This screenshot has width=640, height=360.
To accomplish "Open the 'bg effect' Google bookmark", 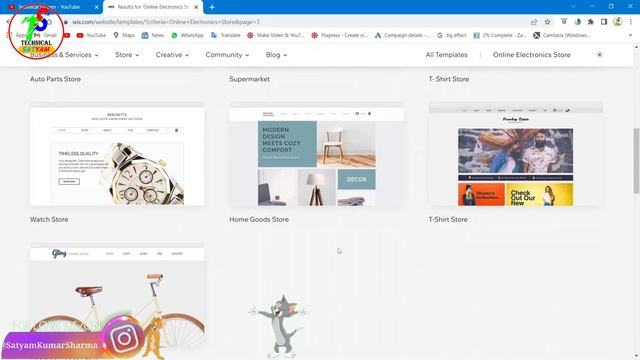I will tap(451, 36).
